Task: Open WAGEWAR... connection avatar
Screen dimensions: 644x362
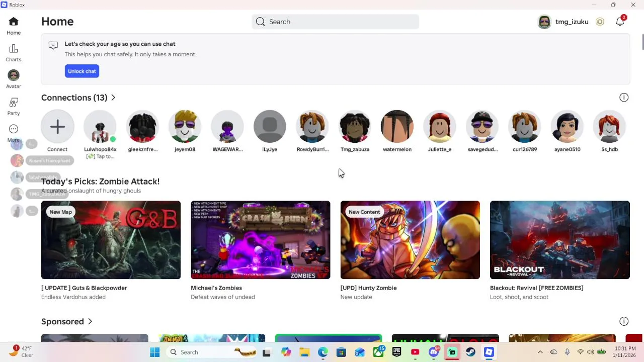Action: click(x=227, y=127)
